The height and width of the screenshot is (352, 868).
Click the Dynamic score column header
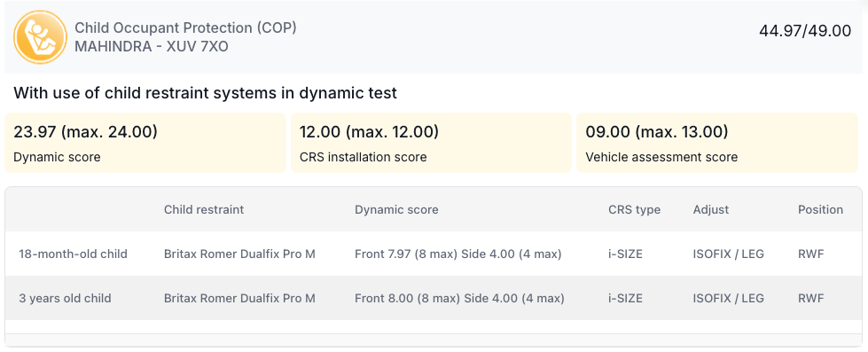click(396, 210)
